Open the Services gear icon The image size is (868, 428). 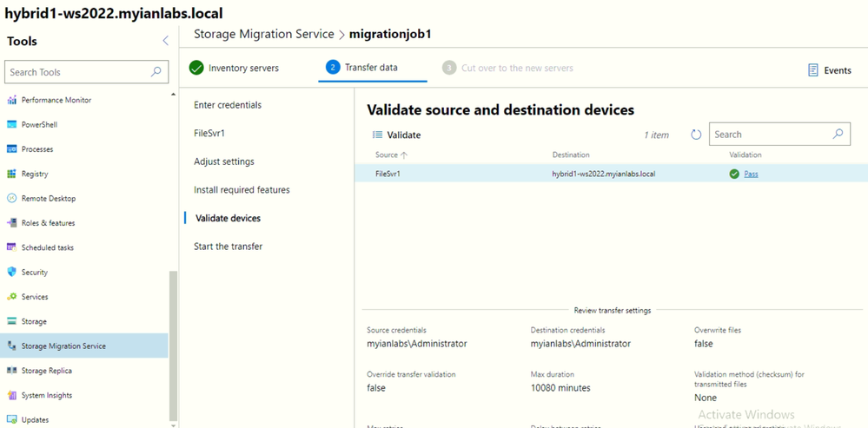(x=12, y=297)
